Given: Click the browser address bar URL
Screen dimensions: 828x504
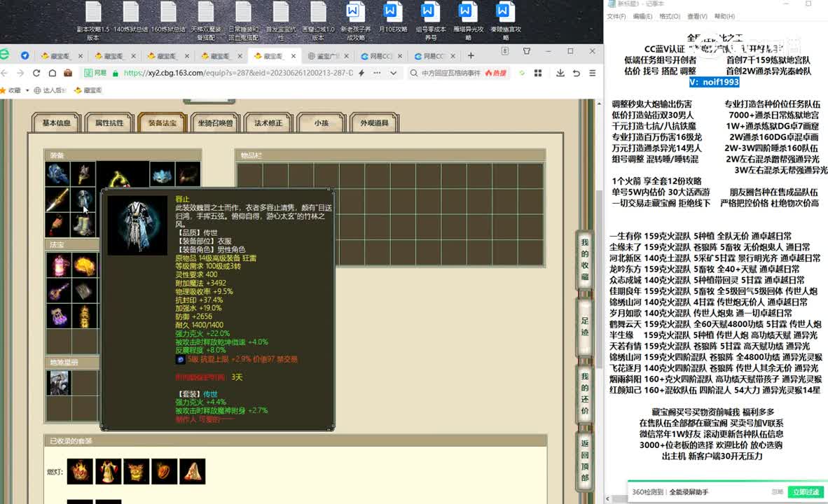Looking at the screenshot, I should (x=238, y=73).
